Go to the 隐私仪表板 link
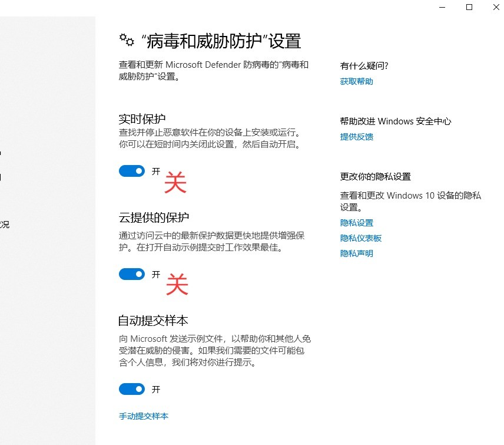504x445 pixels. (x=360, y=238)
